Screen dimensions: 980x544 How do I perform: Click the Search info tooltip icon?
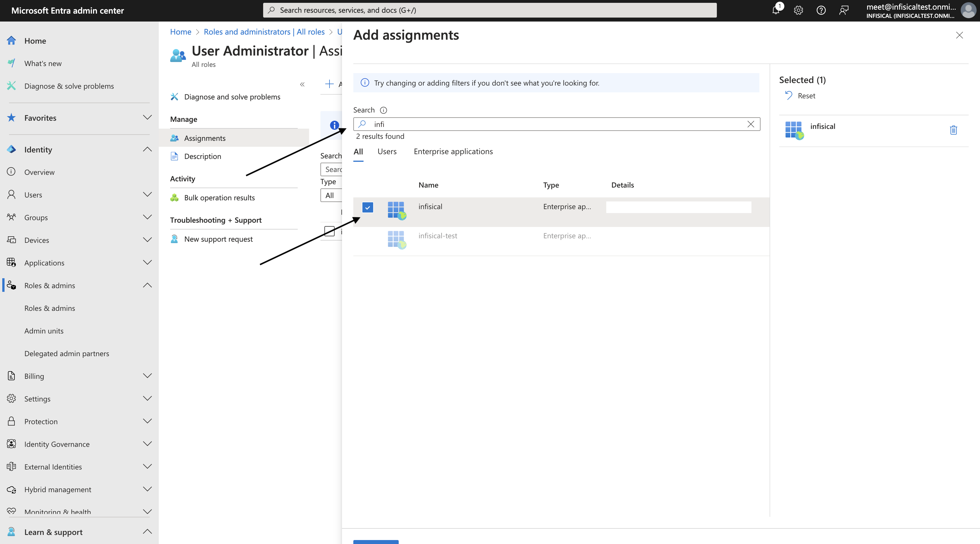pyautogui.click(x=383, y=110)
